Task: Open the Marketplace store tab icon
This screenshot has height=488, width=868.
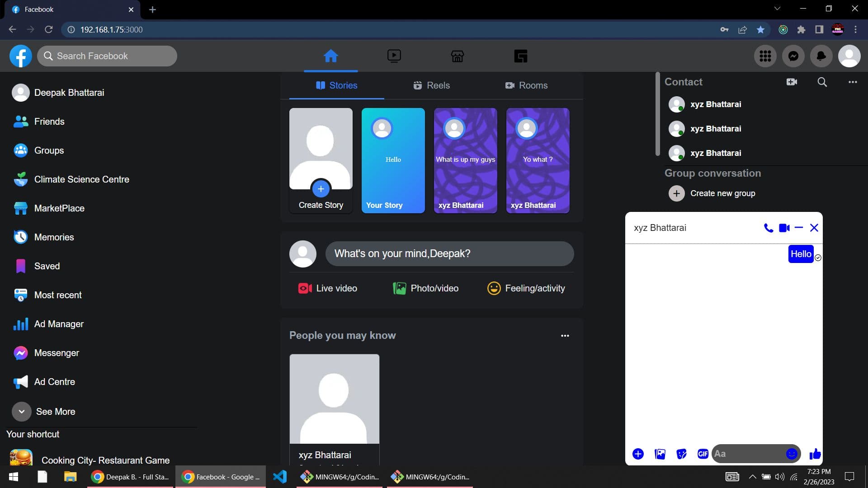Action: click(x=457, y=56)
